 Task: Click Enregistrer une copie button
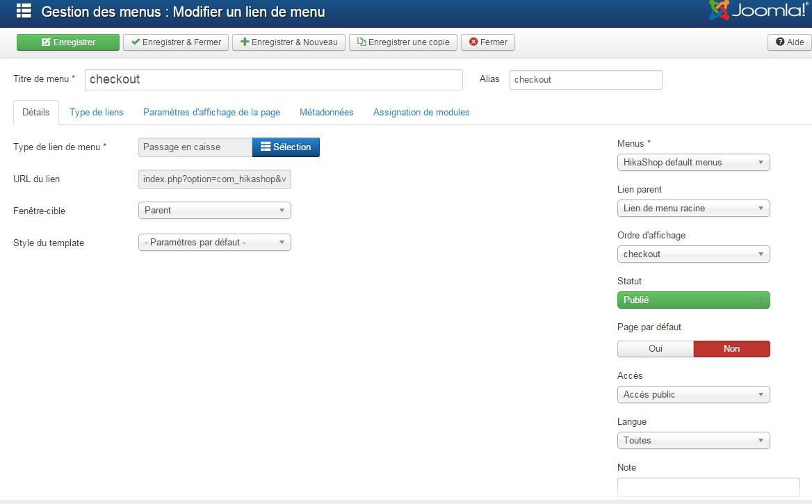pos(403,42)
